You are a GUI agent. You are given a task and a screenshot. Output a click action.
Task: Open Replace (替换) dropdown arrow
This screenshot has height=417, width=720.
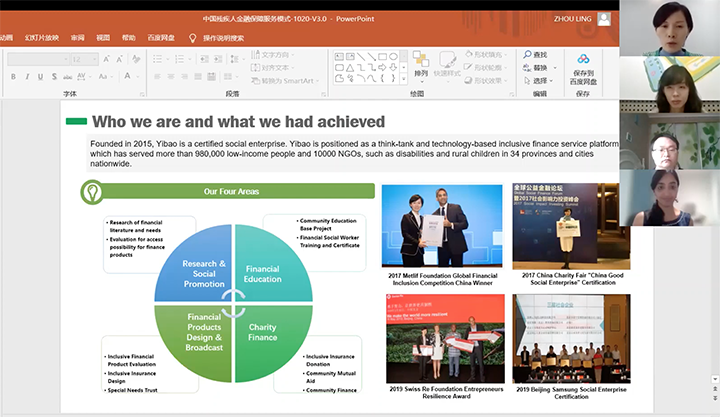[x=555, y=68]
